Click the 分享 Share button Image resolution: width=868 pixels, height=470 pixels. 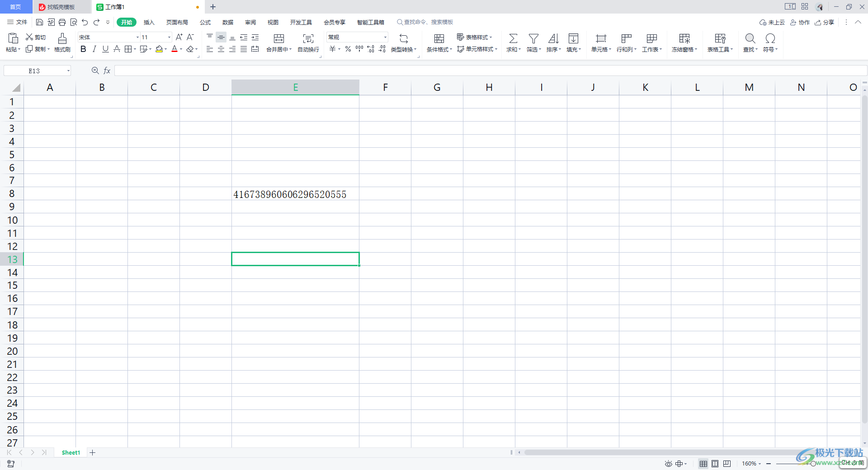pos(824,22)
